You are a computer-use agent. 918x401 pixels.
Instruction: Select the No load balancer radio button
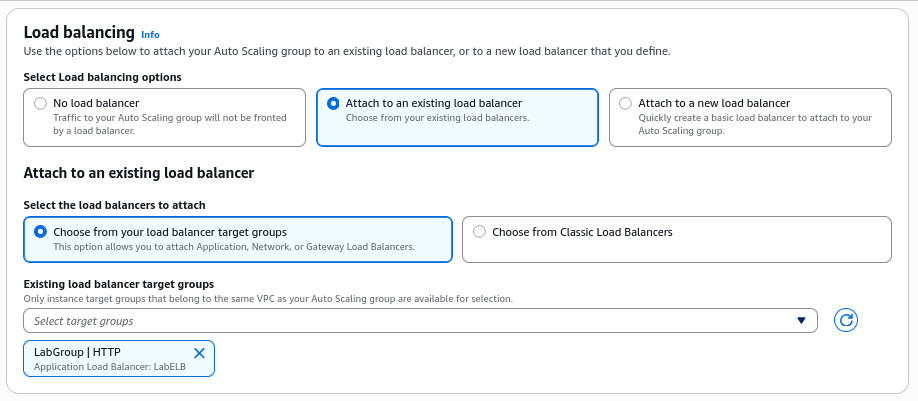click(40, 103)
